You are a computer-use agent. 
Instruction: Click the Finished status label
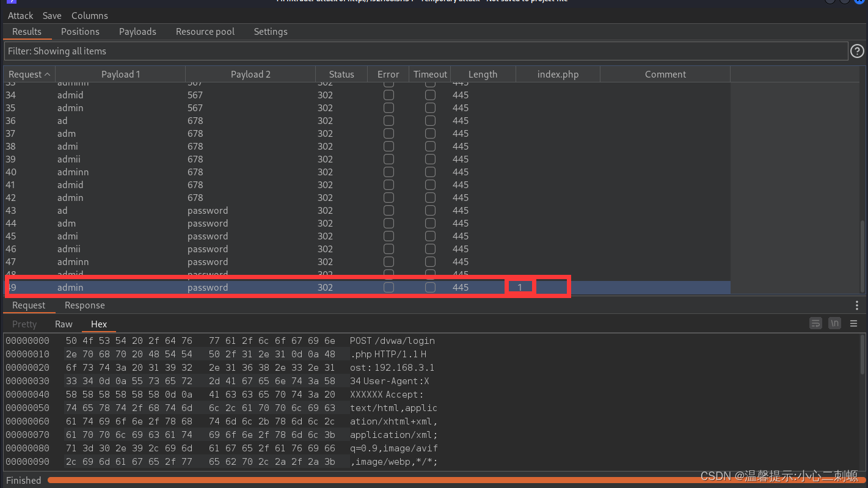pyautogui.click(x=24, y=480)
